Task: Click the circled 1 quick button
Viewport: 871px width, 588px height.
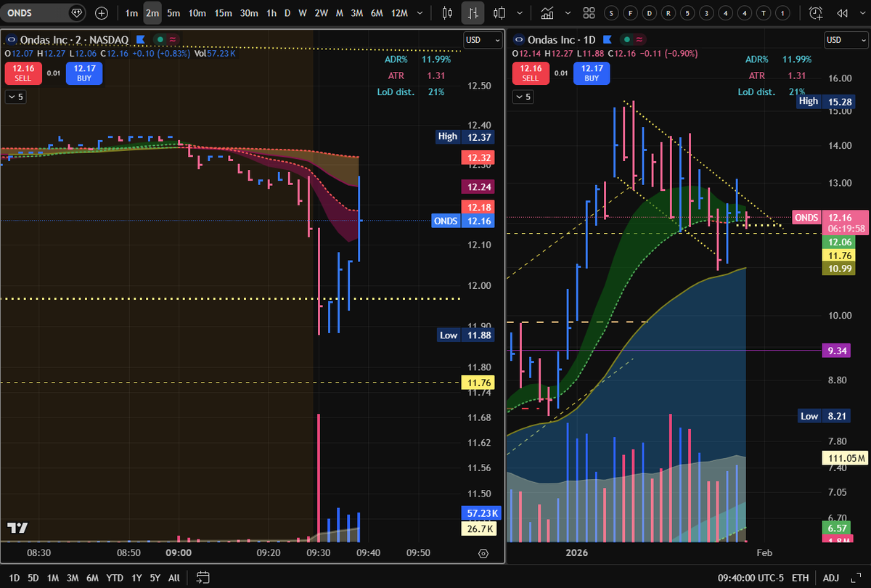Action: (782, 13)
